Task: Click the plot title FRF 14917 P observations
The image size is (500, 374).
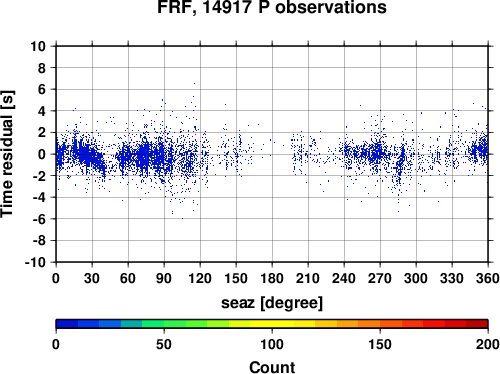Action: [272, 7]
